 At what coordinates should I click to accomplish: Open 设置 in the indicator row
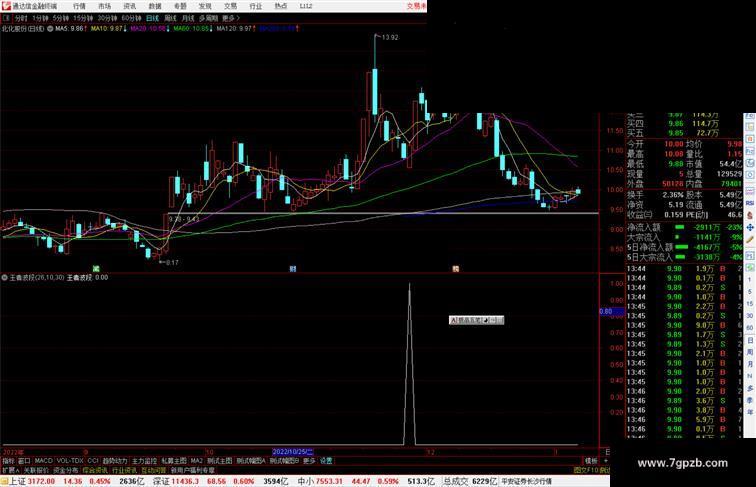click(x=326, y=461)
